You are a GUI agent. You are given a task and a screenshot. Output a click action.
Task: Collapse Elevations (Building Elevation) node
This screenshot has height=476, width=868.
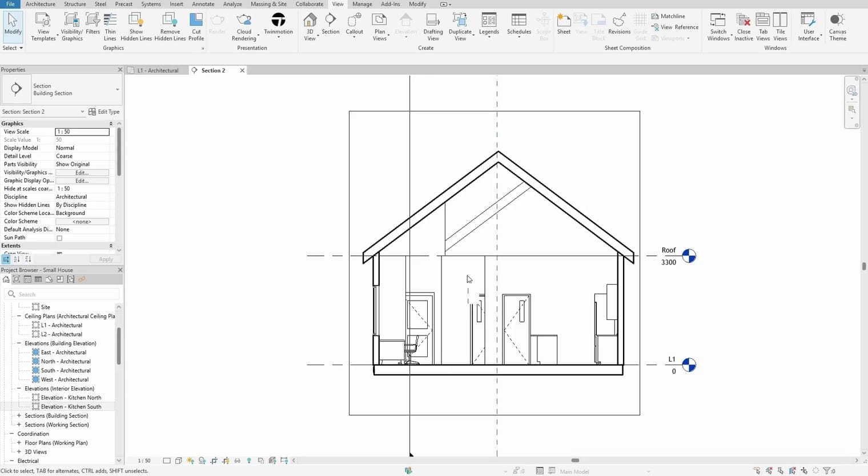click(19, 343)
